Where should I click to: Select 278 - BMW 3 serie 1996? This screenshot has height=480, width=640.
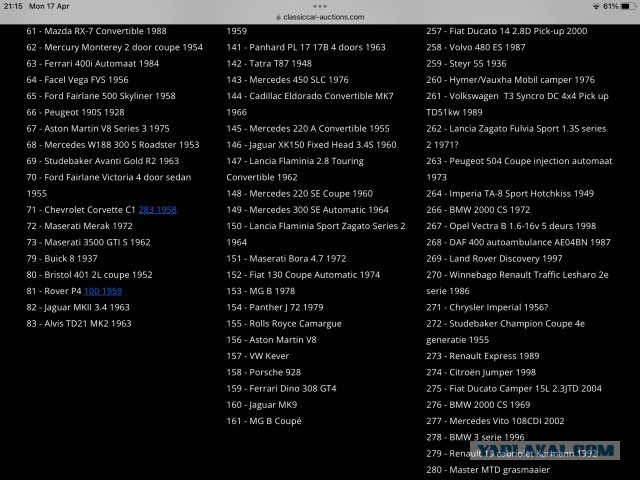coord(476,437)
